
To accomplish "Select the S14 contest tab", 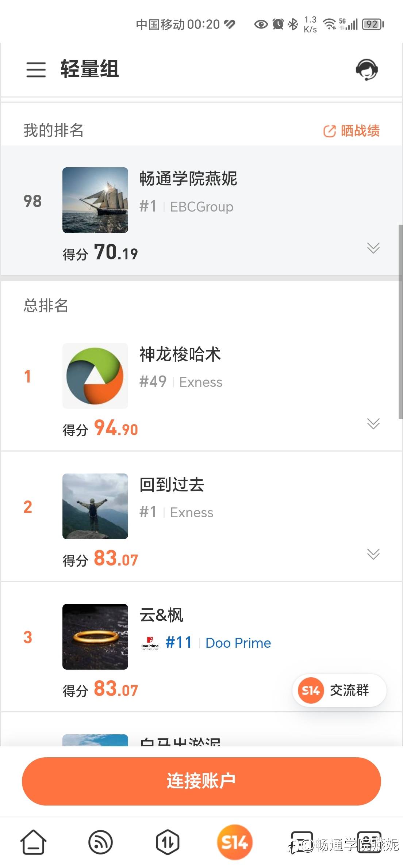I will 235,842.
